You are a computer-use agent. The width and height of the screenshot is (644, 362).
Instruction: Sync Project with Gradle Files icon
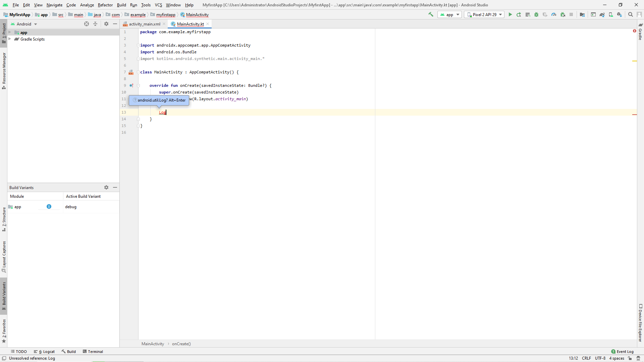click(x=602, y=14)
